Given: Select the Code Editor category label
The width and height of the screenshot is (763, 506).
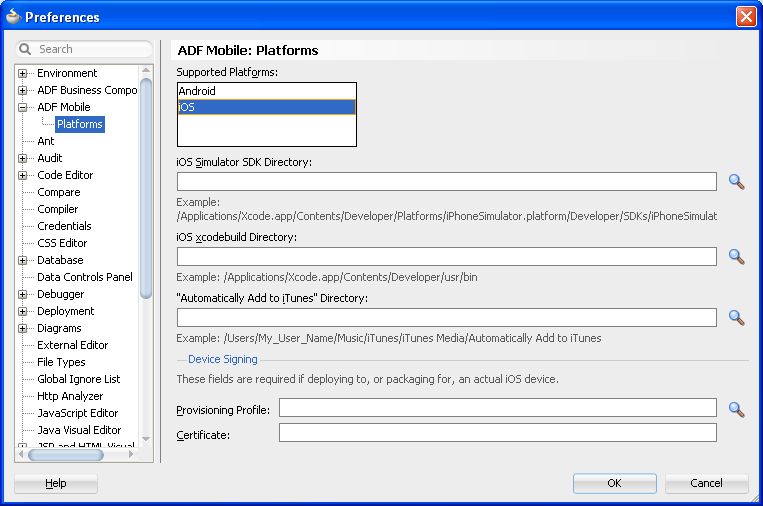Looking at the screenshot, I should pyautogui.click(x=65, y=175).
